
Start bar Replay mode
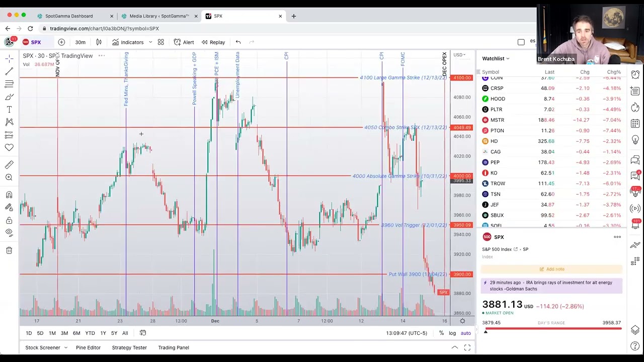[x=213, y=42]
